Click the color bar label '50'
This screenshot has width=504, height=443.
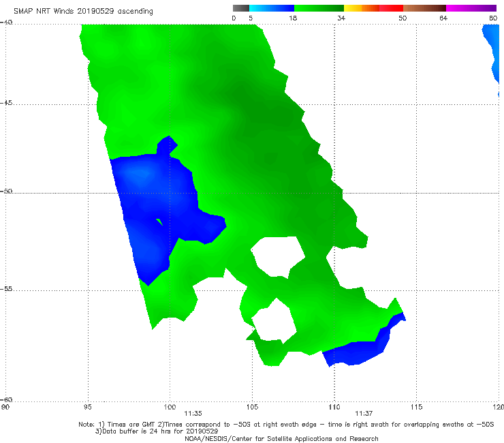[x=403, y=18]
